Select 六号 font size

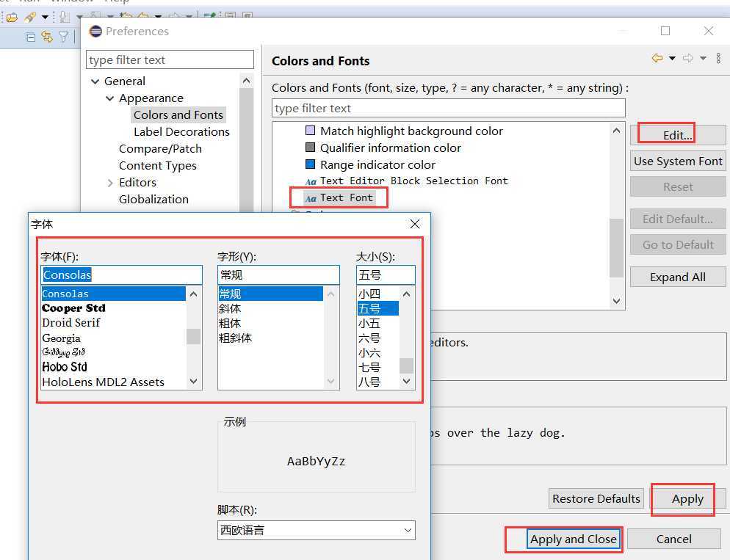(369, 338)
